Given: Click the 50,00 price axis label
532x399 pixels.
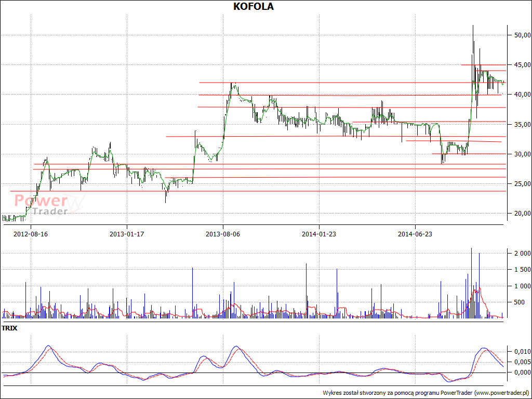Looking at the screenshot, I should (x=522, y=35).
